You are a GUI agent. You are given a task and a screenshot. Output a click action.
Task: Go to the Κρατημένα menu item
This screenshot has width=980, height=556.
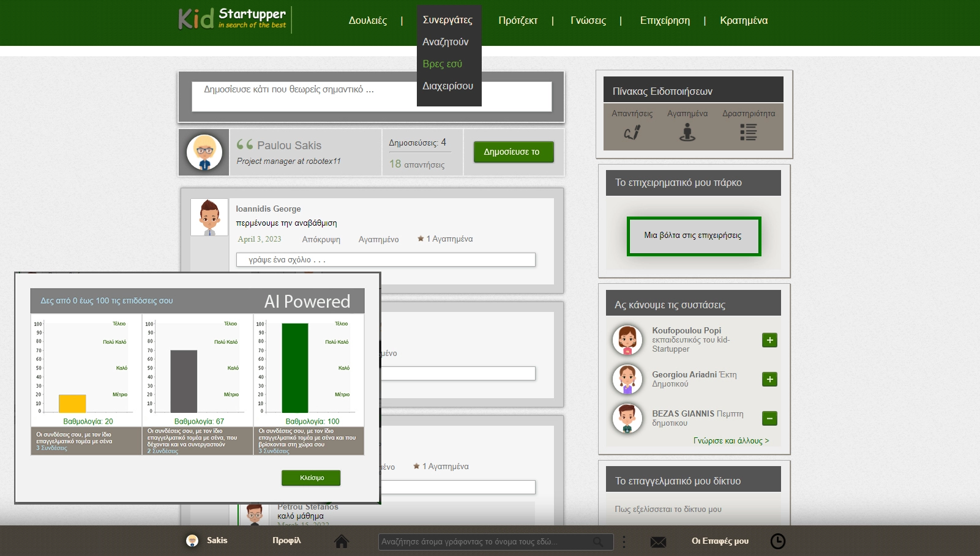click(743, 21)
